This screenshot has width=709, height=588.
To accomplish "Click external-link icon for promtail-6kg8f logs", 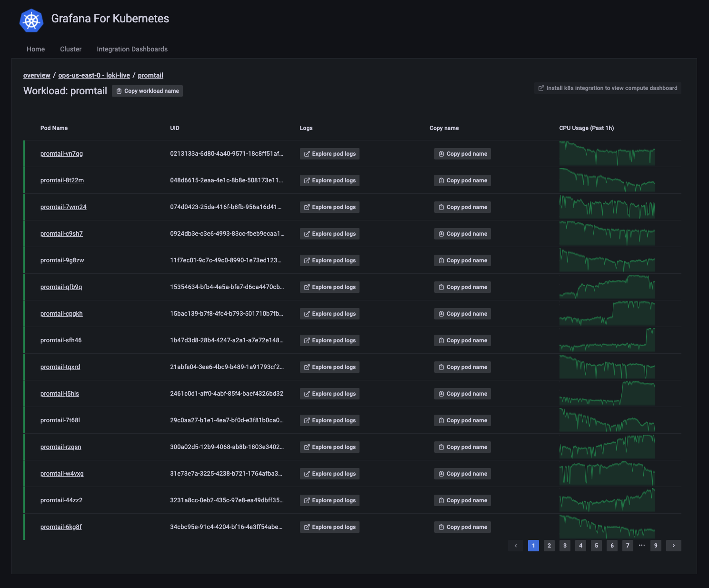I will [x=307, y=527].
